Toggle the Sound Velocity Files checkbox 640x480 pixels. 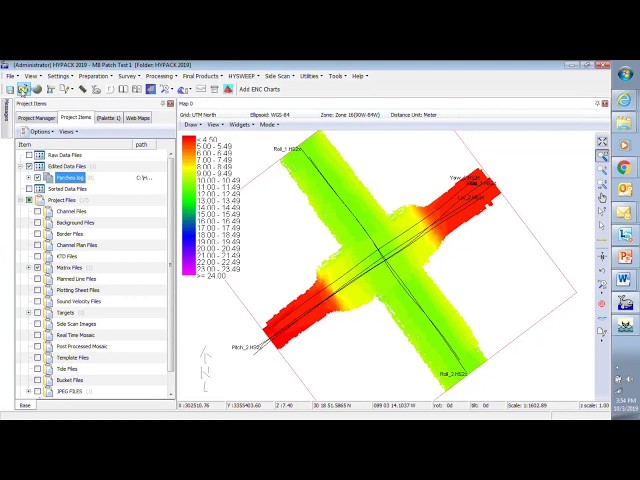[x=38, y=301]
